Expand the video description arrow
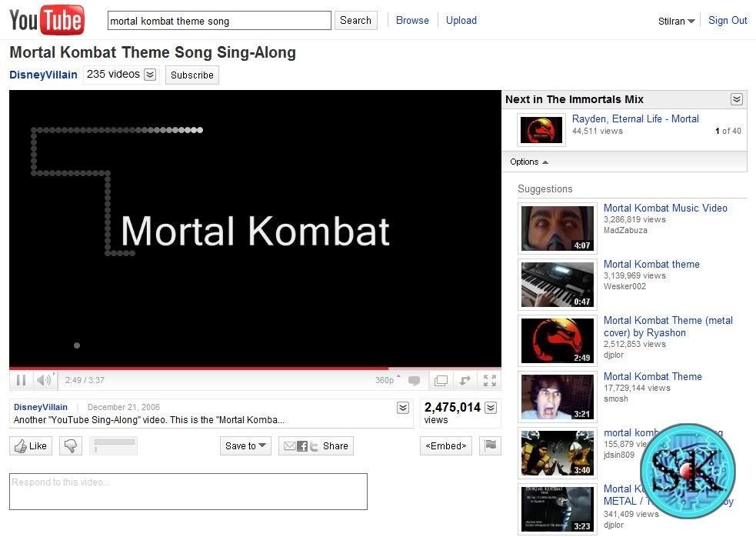The image size is (756, 537). [x=402, y=408]
